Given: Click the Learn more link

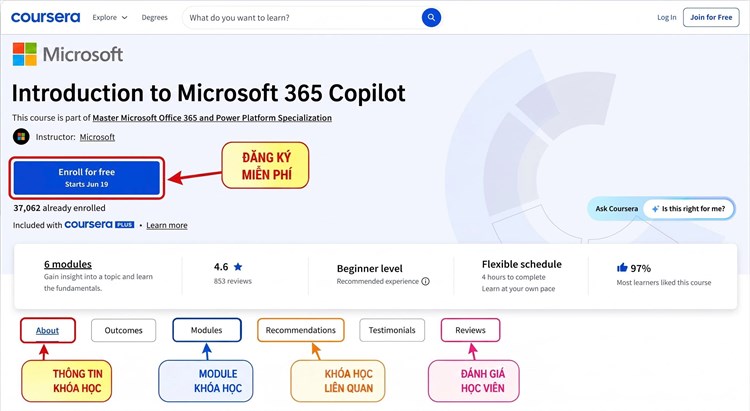Looking at the screenshot, I should coord(166,225).
